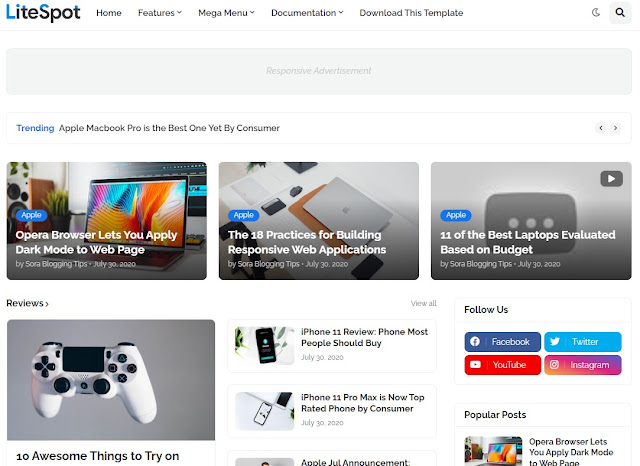Expand the Features menu
Viewport: 640px width, 466px height.
point(160,13)
